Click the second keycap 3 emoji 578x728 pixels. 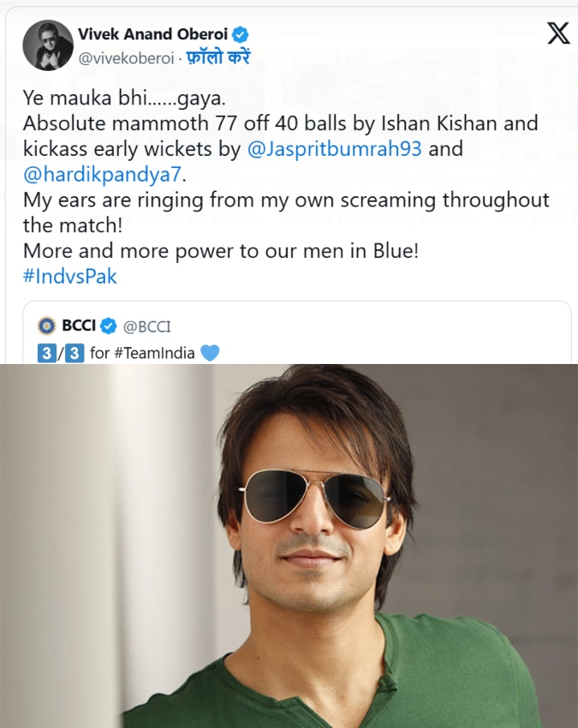[x=74, y=354]
